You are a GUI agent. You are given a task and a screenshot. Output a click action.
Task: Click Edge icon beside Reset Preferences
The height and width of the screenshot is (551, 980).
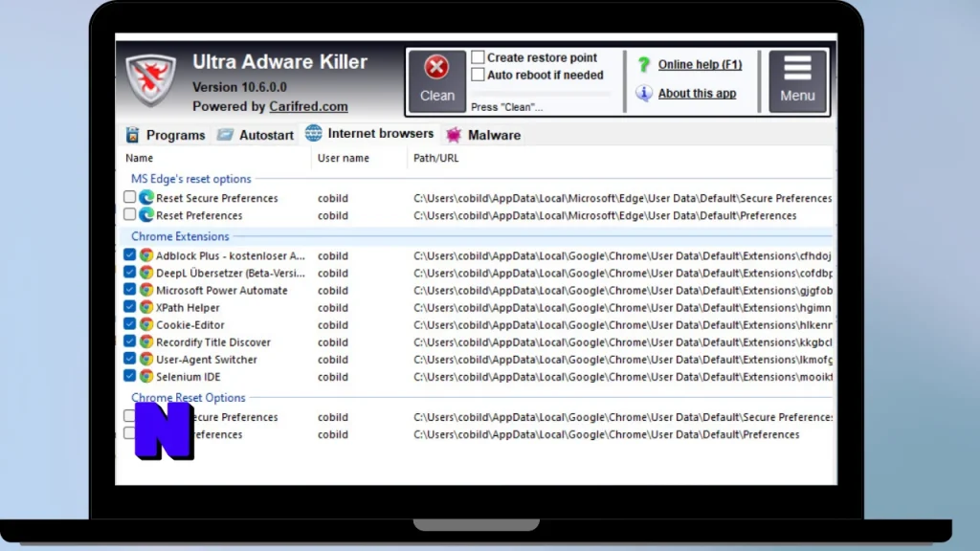[x=146, y=215]
